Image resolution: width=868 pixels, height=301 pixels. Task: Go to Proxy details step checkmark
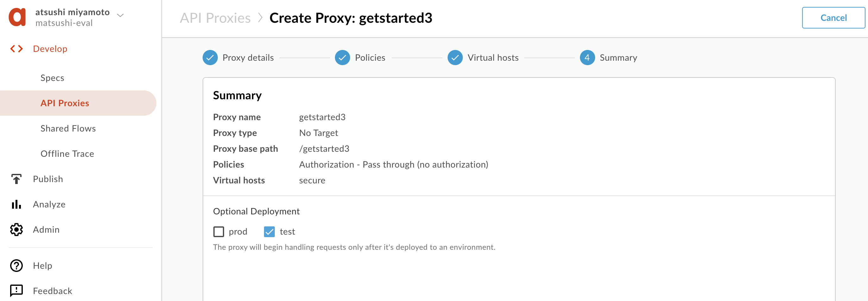(x=210, y=58)
